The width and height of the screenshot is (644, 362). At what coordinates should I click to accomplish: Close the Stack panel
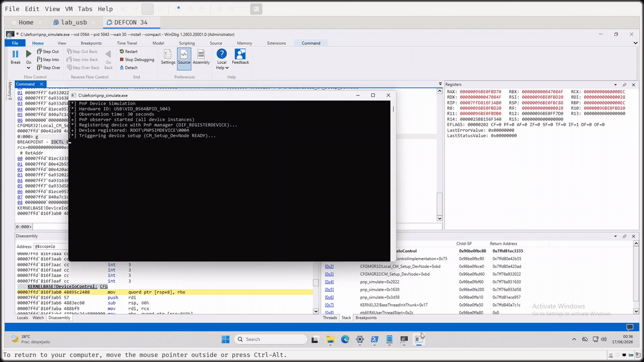click(x=633, y=236)
